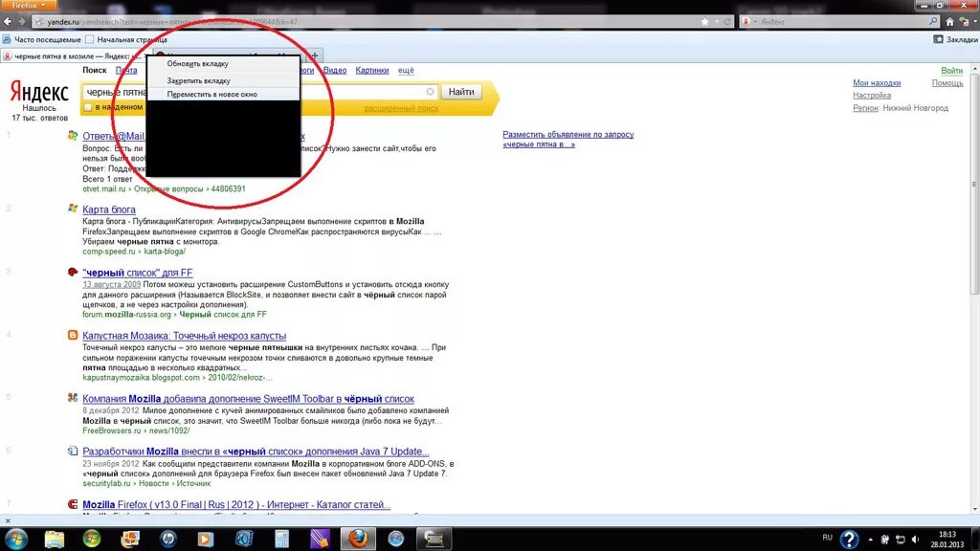Go back with the Back arrow button

click(8, 21)
